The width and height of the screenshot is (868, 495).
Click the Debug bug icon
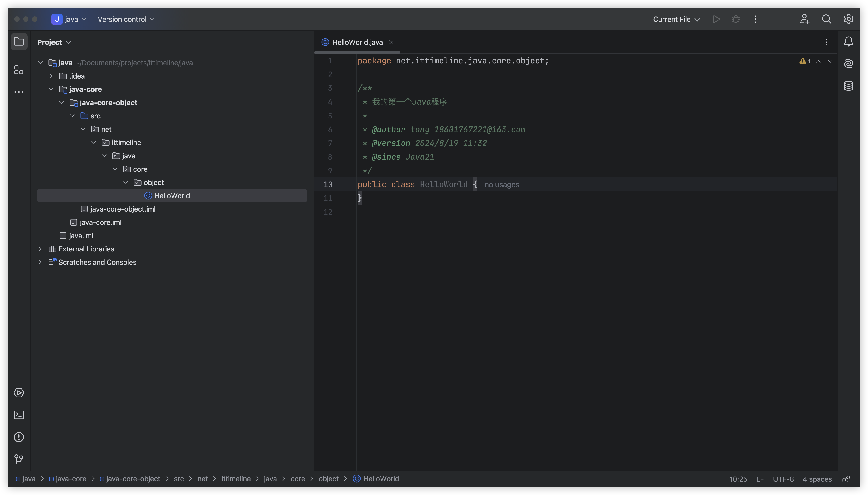[735, 19]
